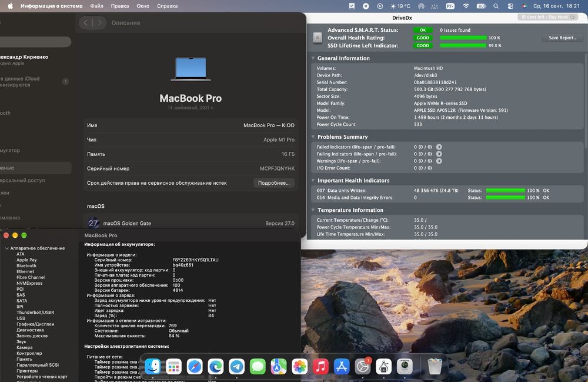Go forward in System Settings
The image size is (588, 382).
(100, 23)
